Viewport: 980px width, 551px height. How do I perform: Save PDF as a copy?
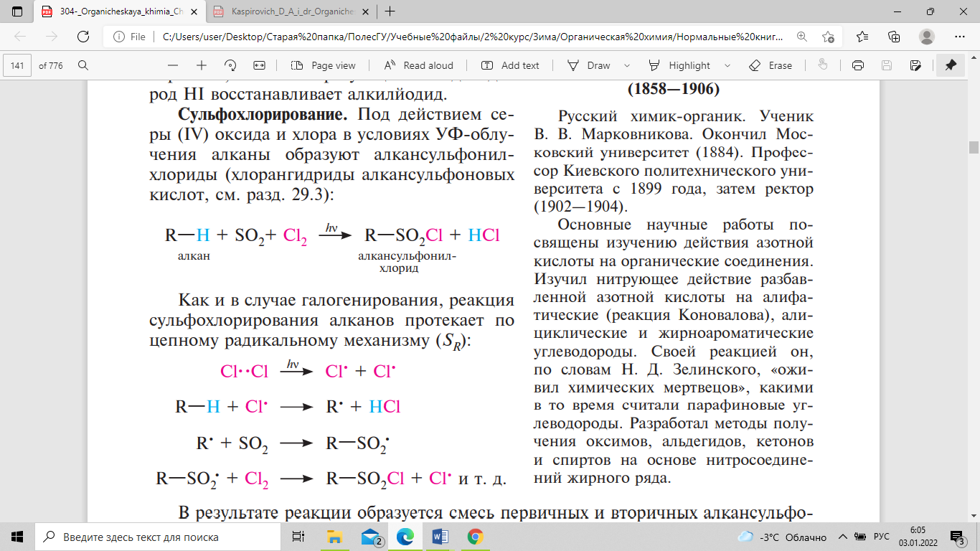(915, 65)
